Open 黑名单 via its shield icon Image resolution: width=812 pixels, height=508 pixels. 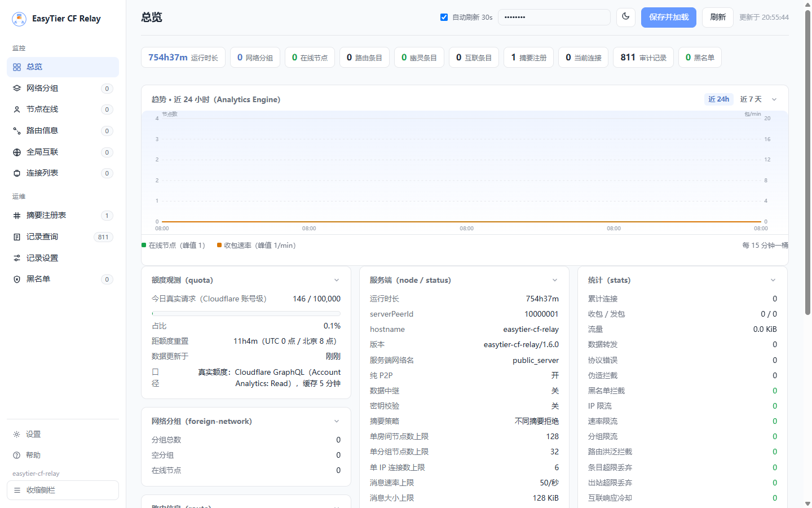[x=17, y=279]
